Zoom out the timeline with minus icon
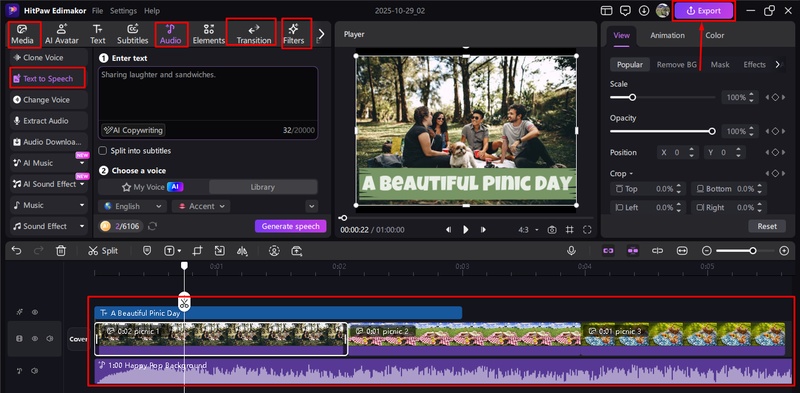Screen dimensions: 800x393 pos(707,251)
